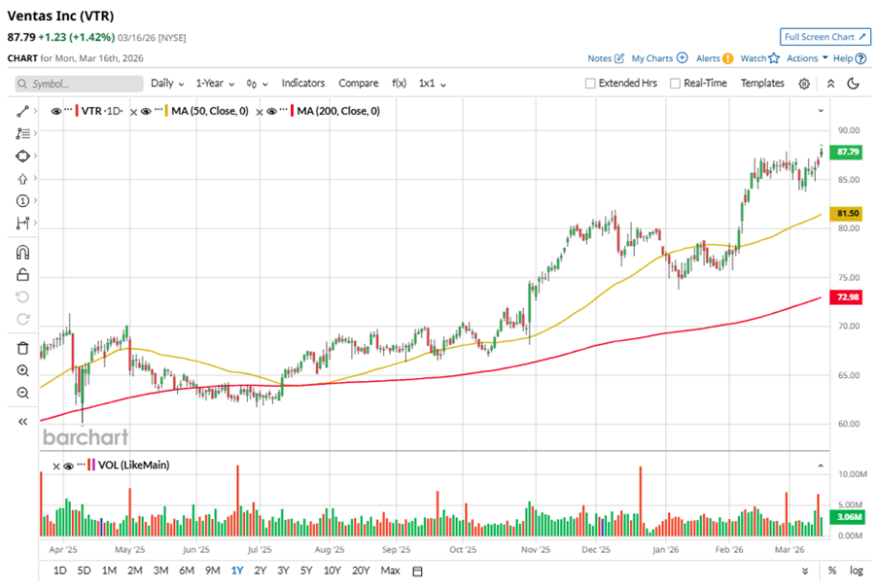Image resolution: width=877 pixels, height=588 pixels.
Task: Hide the MA 200 line eye
Action: pos(272,111)
